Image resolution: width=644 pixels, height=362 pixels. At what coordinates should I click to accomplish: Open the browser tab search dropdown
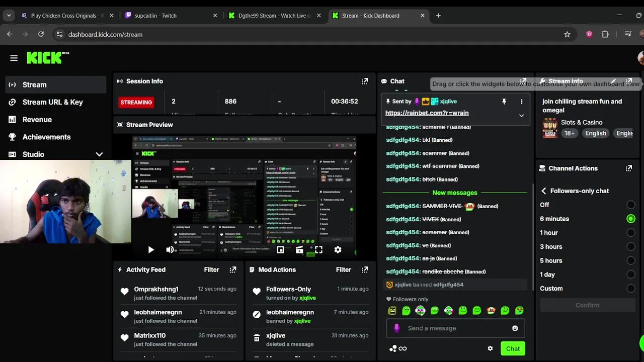click(x=9, y=16)
